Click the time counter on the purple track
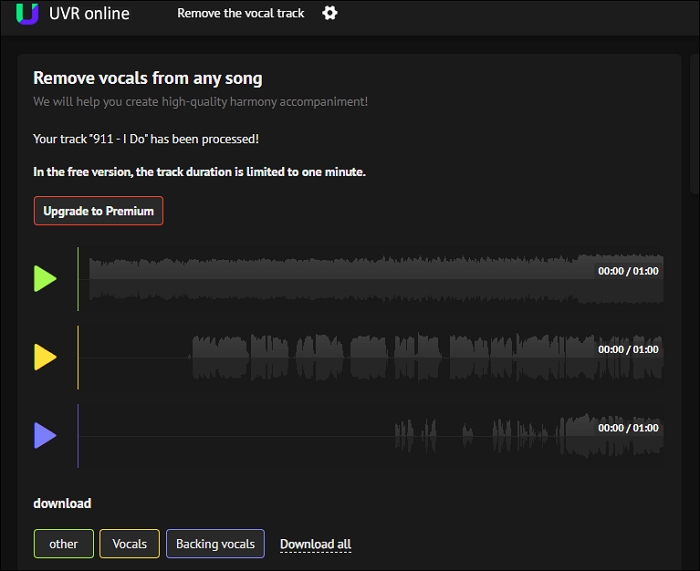 click(x=628, y=428)
